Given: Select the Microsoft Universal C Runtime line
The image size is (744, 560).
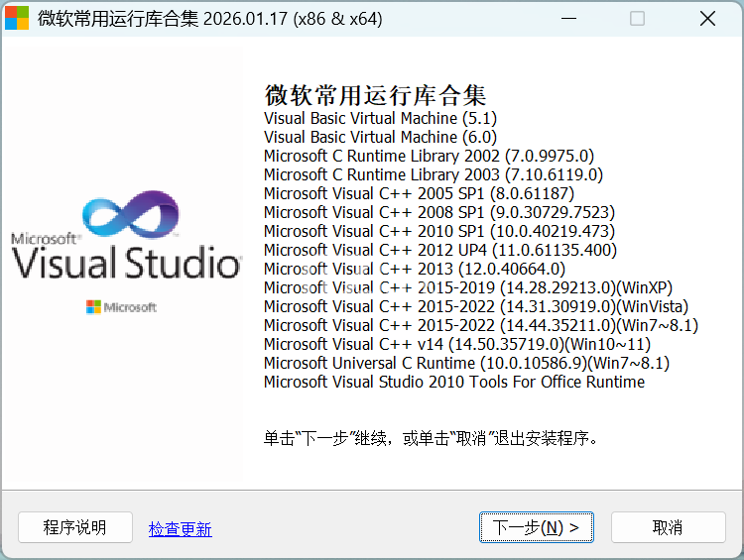Looking at the screenshot, I should click(x=466, y=363).
